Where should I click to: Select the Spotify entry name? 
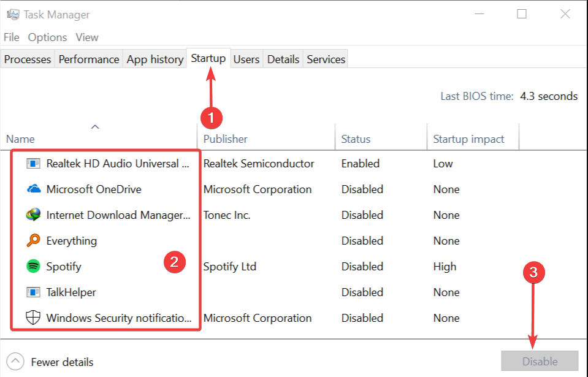click(64, 267)
